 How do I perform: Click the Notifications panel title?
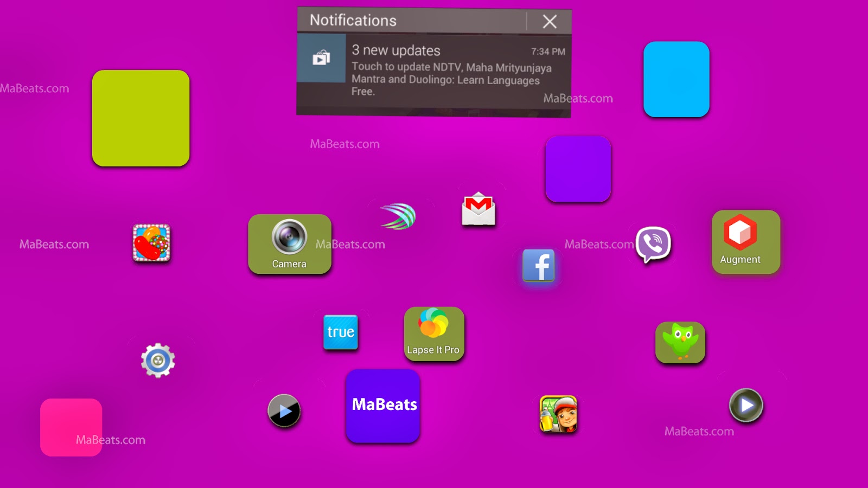pos(353,21)
